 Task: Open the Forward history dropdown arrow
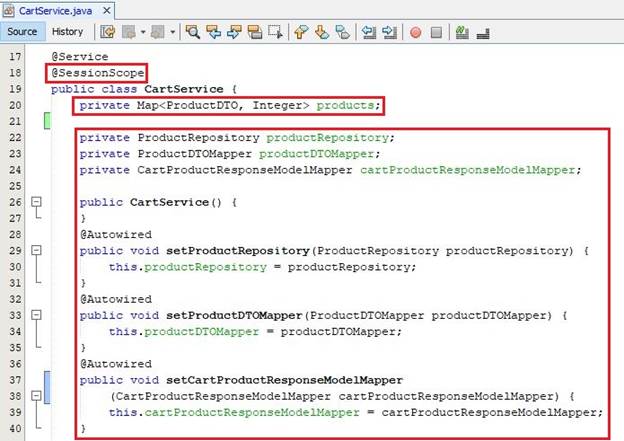[x=172, y=32]
